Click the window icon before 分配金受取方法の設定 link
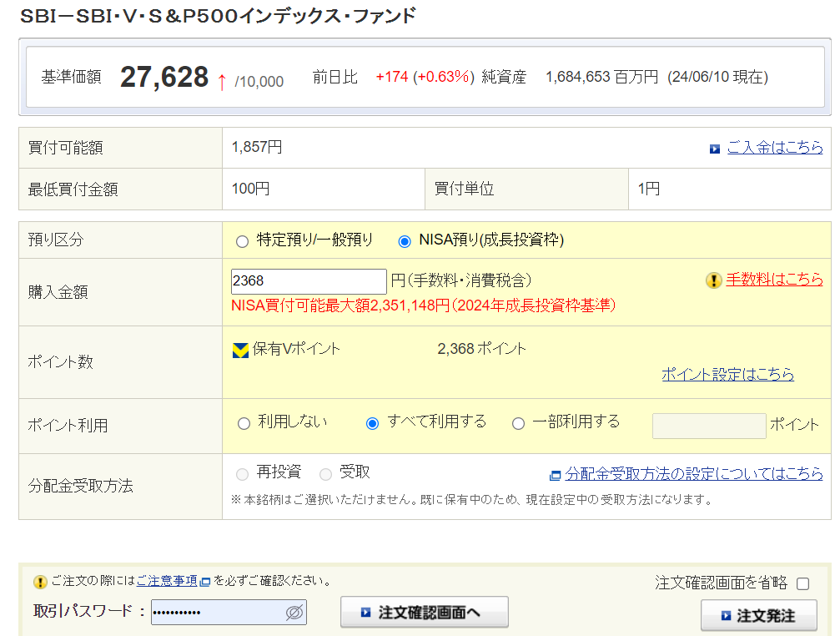Screen dimensions: 840x636 [x=556, y=475]
